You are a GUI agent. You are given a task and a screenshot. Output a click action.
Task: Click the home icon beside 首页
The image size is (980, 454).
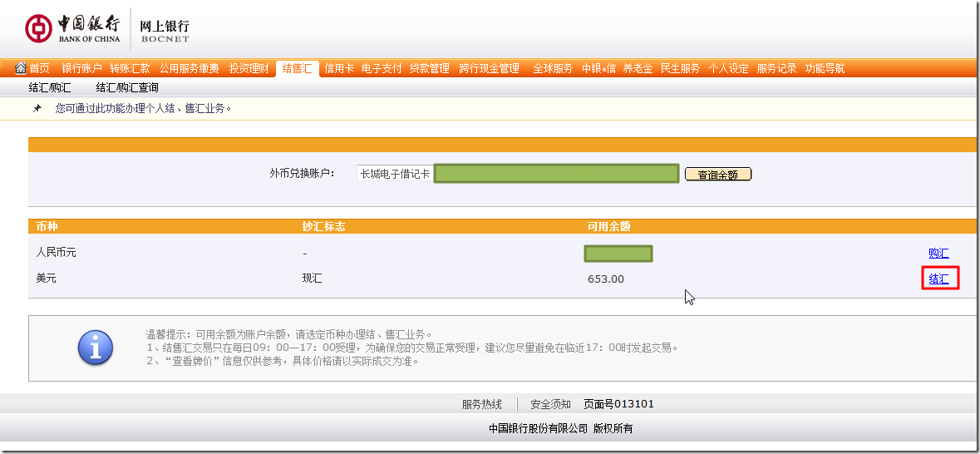(x=21, y=68)
